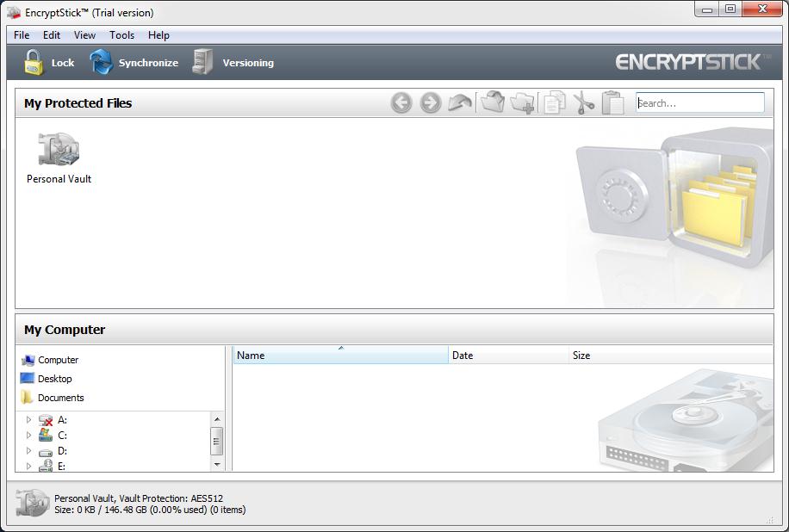Click the Versioning toolbar label
The image size is (789, 532).
click(248, 63)
